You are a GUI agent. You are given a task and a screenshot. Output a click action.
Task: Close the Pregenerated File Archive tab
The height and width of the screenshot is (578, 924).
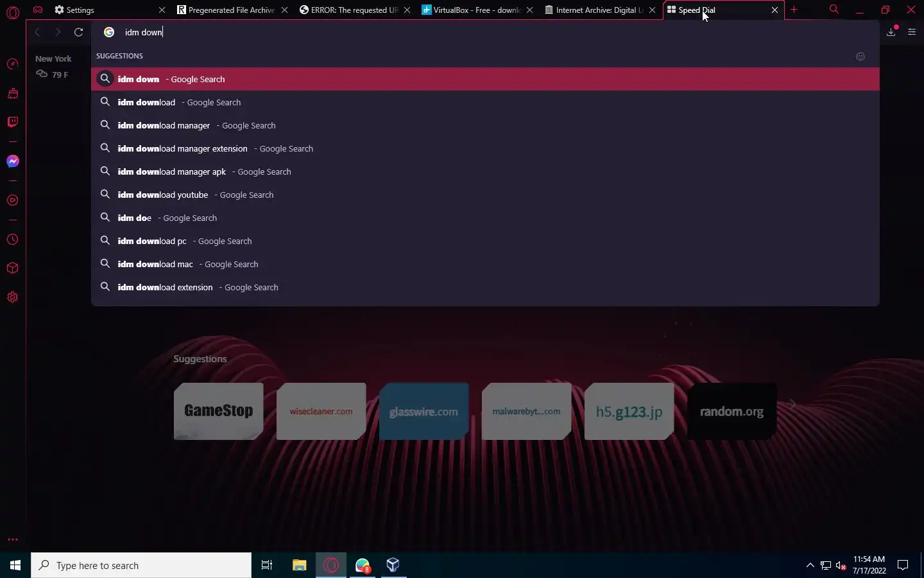[x=284, y=10]
